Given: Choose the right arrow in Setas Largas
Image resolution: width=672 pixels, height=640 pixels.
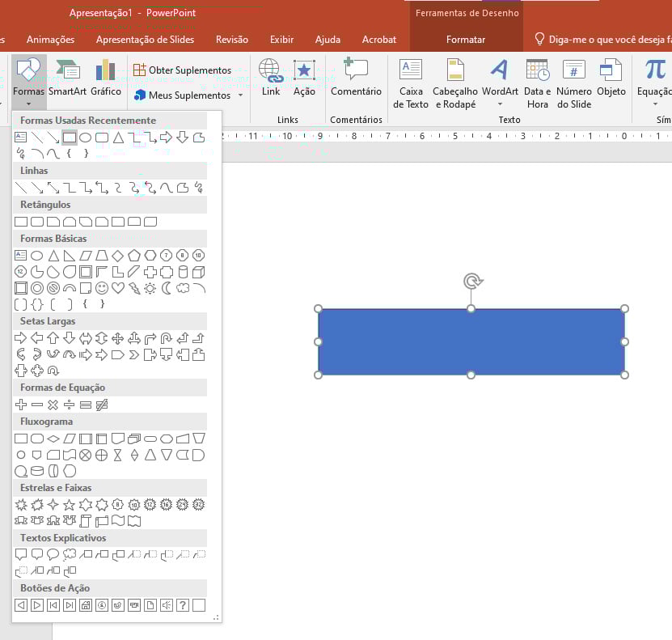Looking at the screenshot, I should point(20,337).
